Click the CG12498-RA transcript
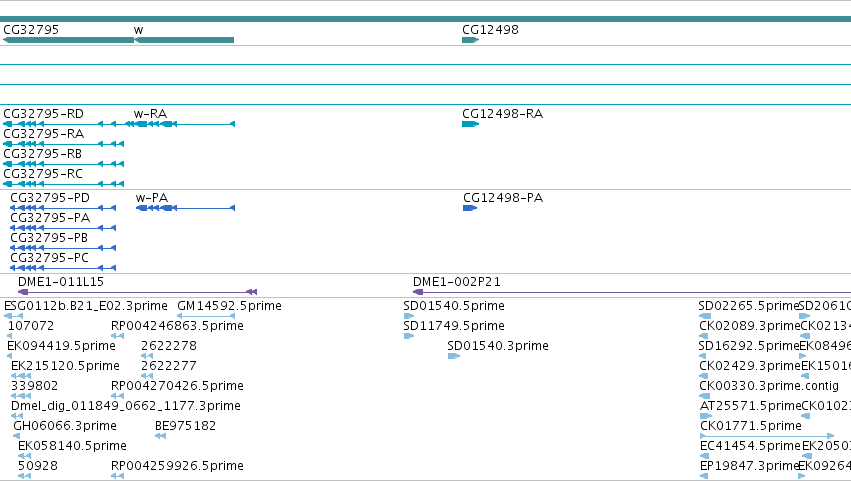Image resolution: width=851 pixels, height=481 pixels. click(471, 124)
